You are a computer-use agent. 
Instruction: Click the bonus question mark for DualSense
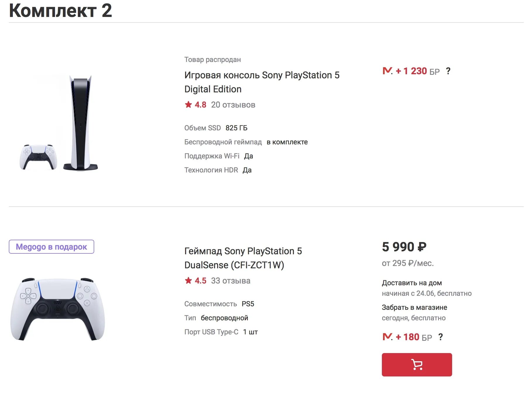tap(440, 337)
